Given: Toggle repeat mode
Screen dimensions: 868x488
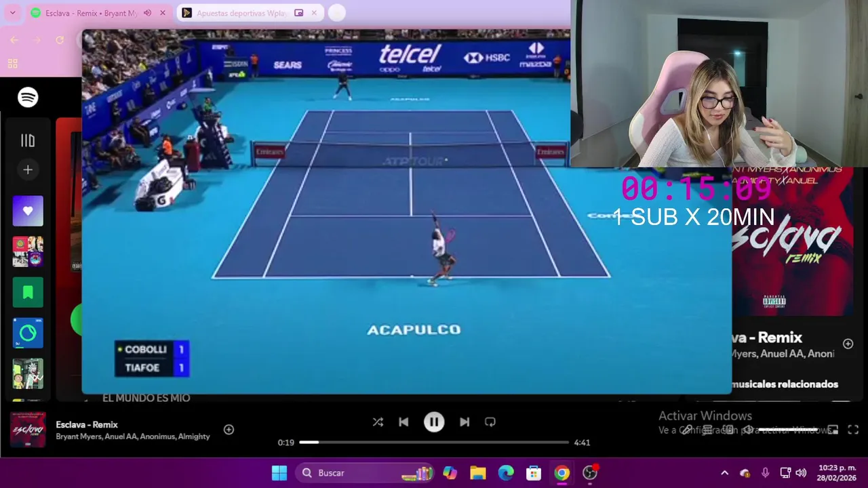Looking at the screenshot, I should 490,422.
